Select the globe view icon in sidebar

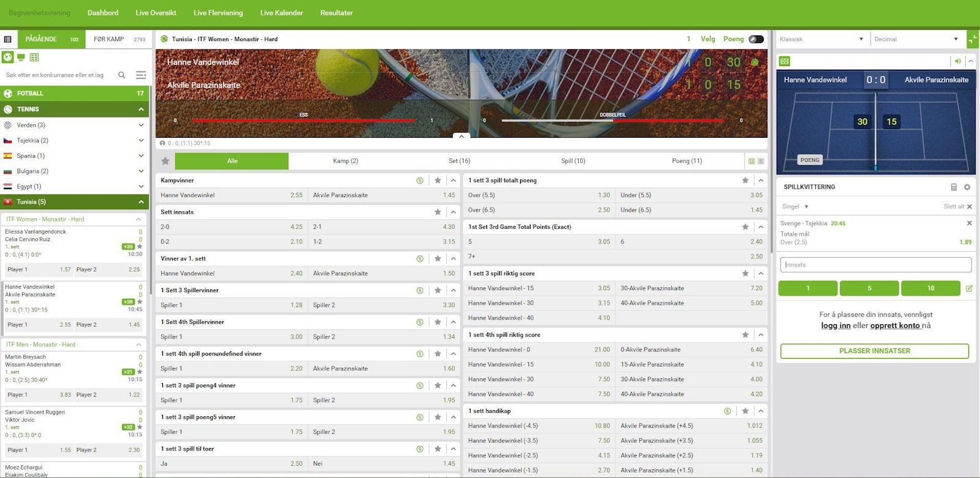point(7,58)
